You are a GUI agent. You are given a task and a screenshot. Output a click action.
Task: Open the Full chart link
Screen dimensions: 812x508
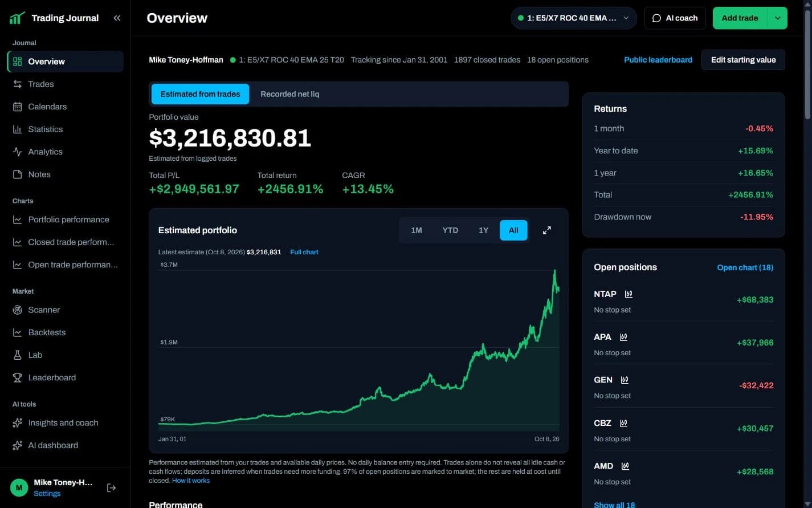pyautogui.click(x=304, y=252)
